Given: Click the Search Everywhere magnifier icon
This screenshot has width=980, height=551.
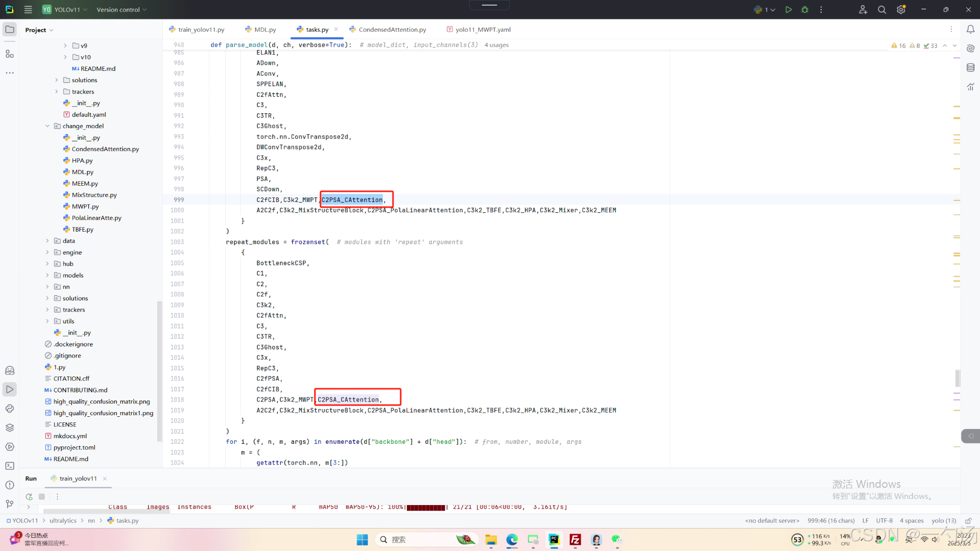Looking at the screenshot, I should tap(881, 10).
